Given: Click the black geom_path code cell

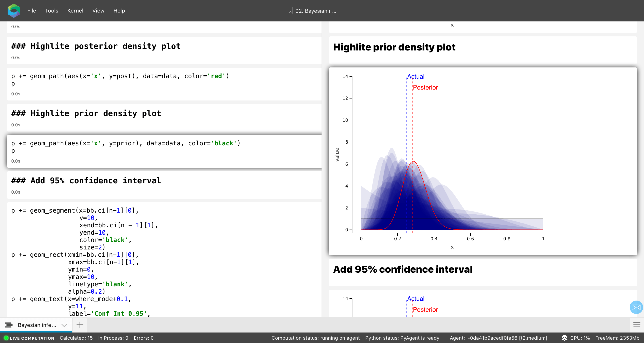Looking at the screenshot, I should [164, 152].
